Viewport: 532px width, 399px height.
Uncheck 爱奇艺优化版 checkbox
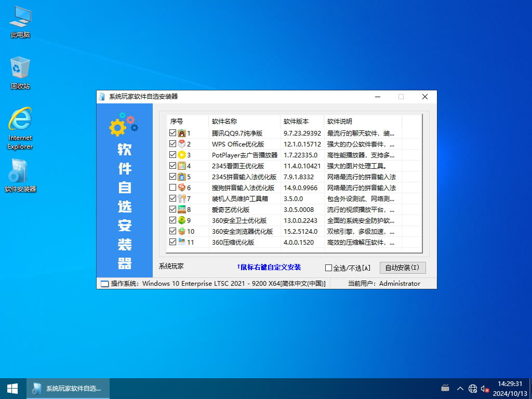(172, 209)
